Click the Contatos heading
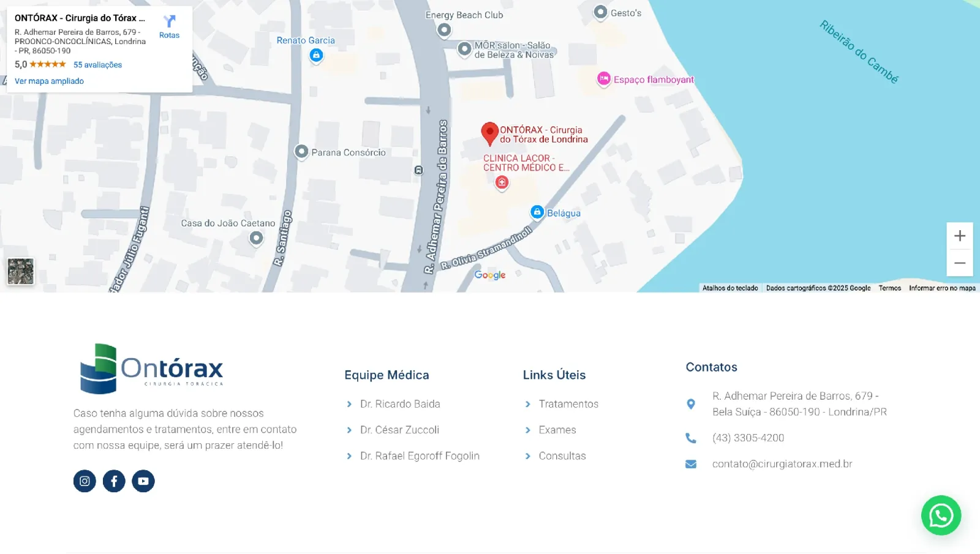Viewport: 980px width, 554px height. (711, 367)
